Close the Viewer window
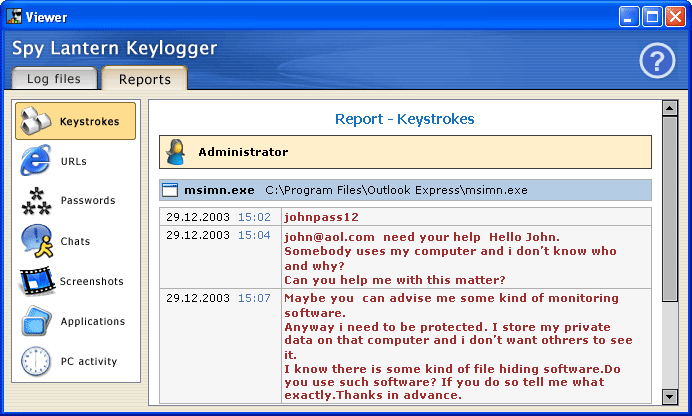Viewport: 692px width, 416px height. tap(675, 17)
